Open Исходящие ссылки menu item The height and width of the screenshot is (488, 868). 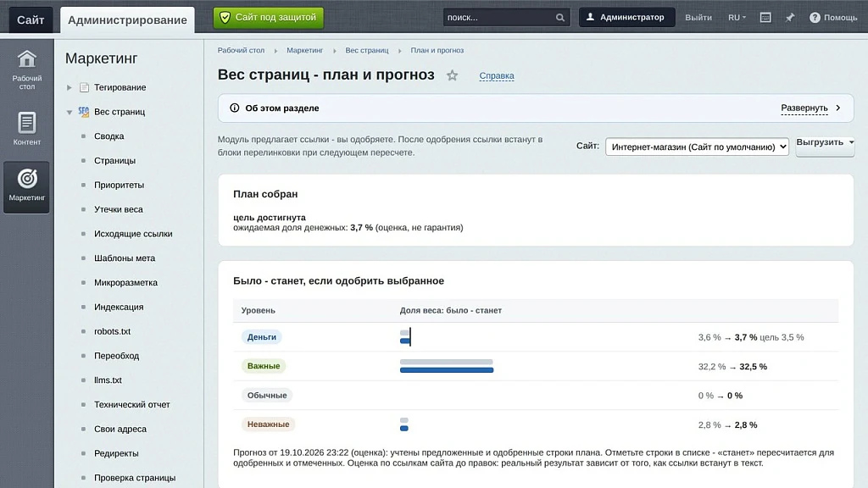point(133,234)
